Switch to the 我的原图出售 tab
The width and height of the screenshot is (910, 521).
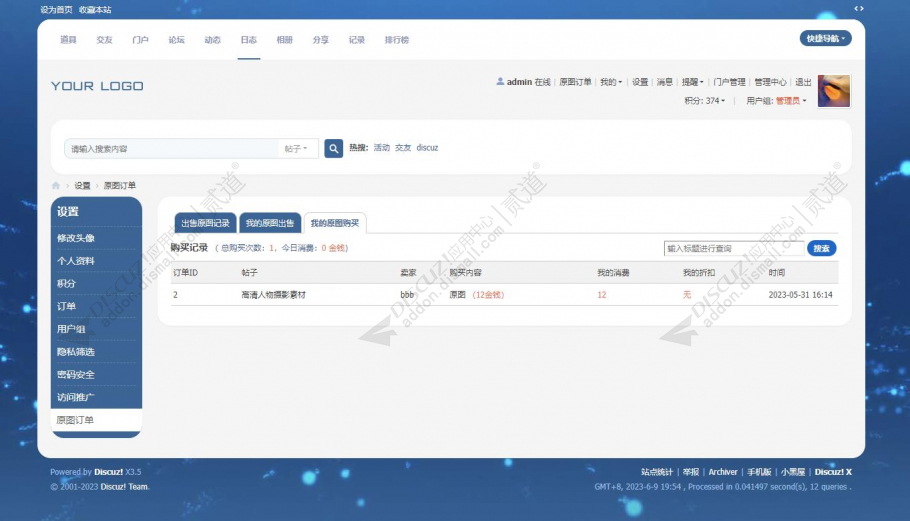[270, 223]
